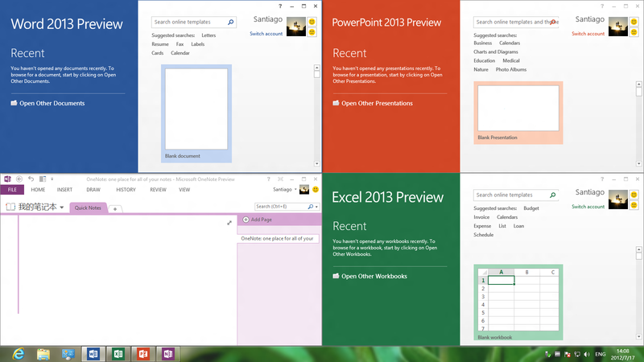644x362 pixels.
Task: Click the PowerPoint search magnifier icon
Action: coord(553,23)
